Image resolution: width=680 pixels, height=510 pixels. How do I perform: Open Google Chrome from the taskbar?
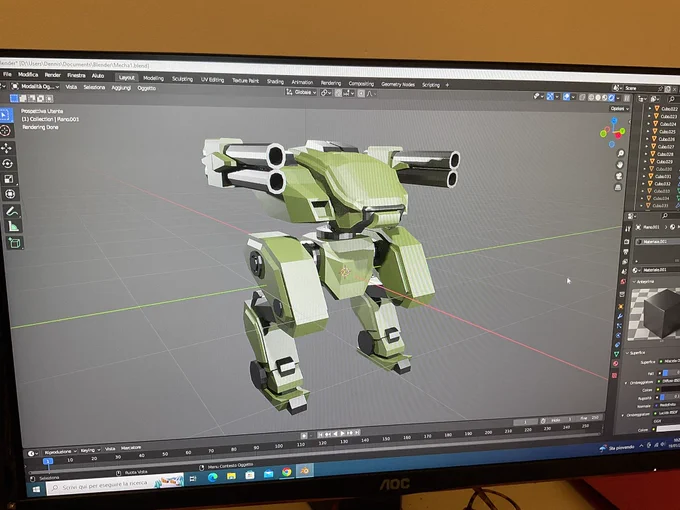(x=286, y=472)
